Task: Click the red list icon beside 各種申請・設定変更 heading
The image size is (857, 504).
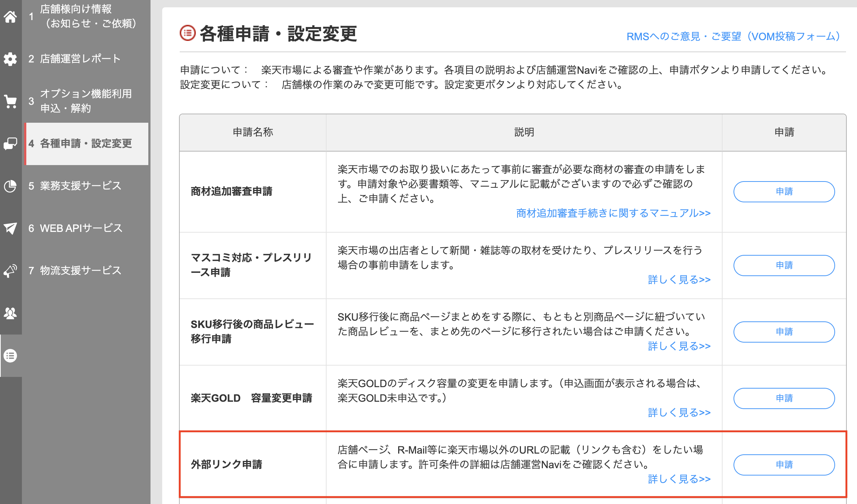Action: [x=188, y=33]
